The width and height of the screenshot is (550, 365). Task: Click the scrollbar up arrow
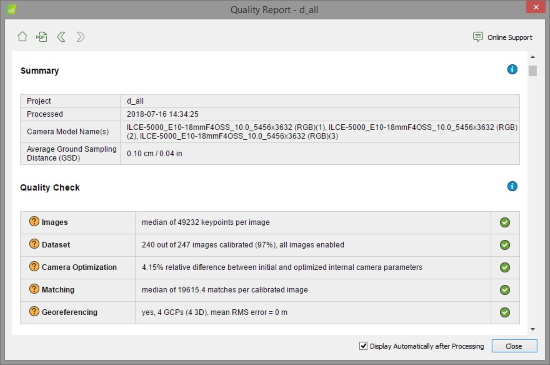[x=533, y=57]
